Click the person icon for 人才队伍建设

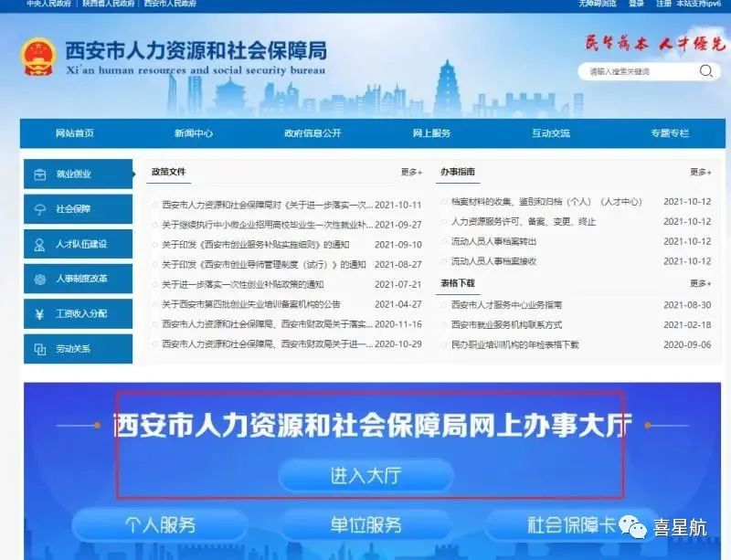pyautogui.click(x=37, y=244)
